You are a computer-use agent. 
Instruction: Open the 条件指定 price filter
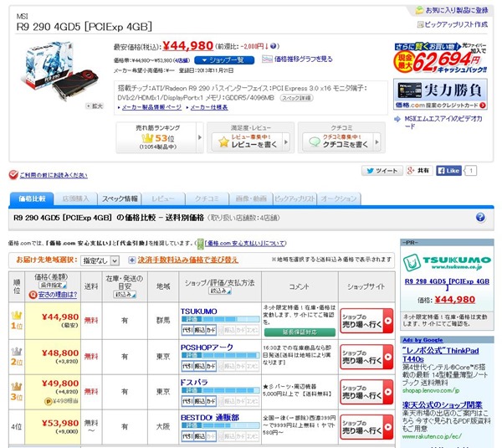pos(53,285)
